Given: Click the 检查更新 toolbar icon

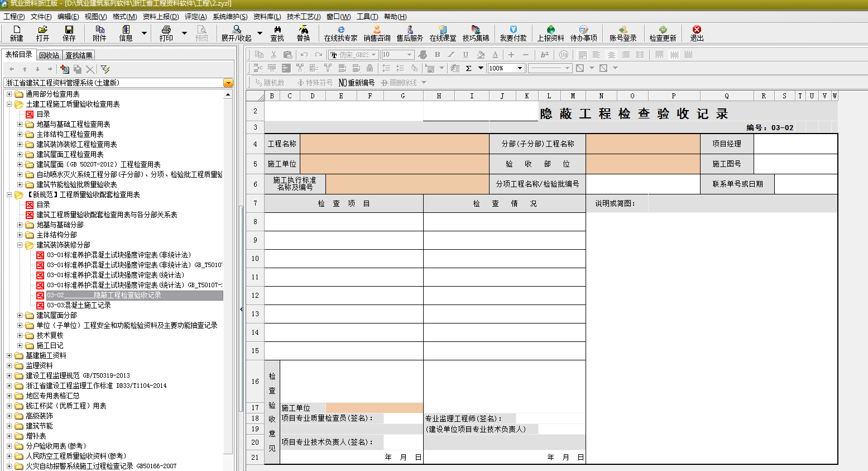Looking at the screenshot, I should (x=663, y=33).
